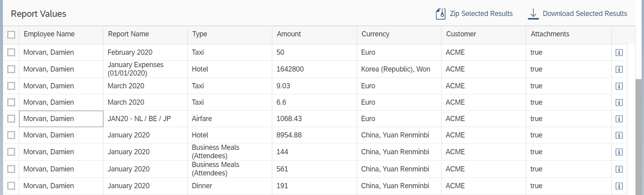The height and width of the screenshot is (195, 644).
Task: Open info icon for the 561 Business Meals row
Action: point(619,169)
